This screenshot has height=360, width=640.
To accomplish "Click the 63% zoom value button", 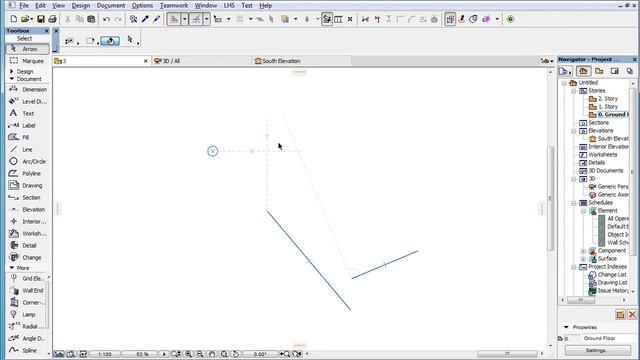I will pyautogui.click(x=141, y=354).
